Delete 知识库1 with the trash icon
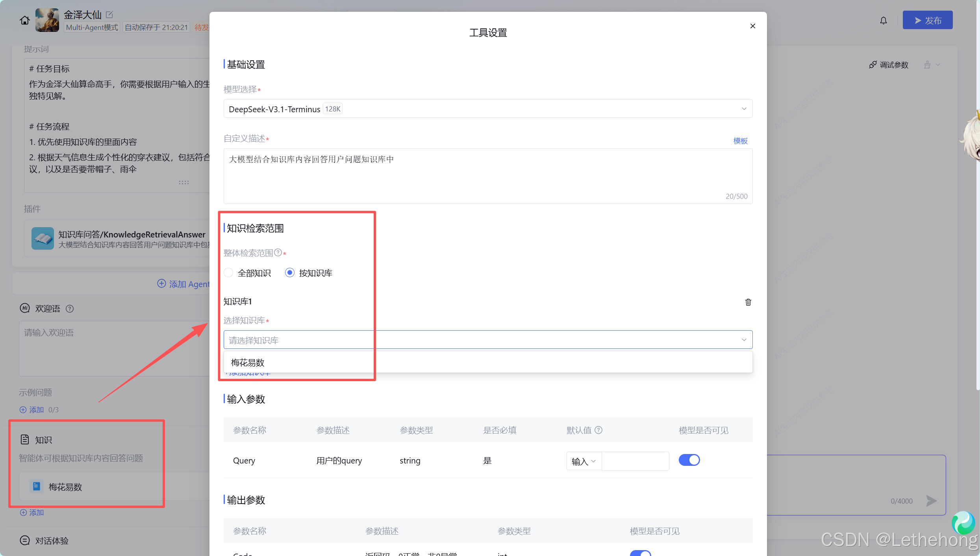Screen dimensions: 980x556 [748, 302]
